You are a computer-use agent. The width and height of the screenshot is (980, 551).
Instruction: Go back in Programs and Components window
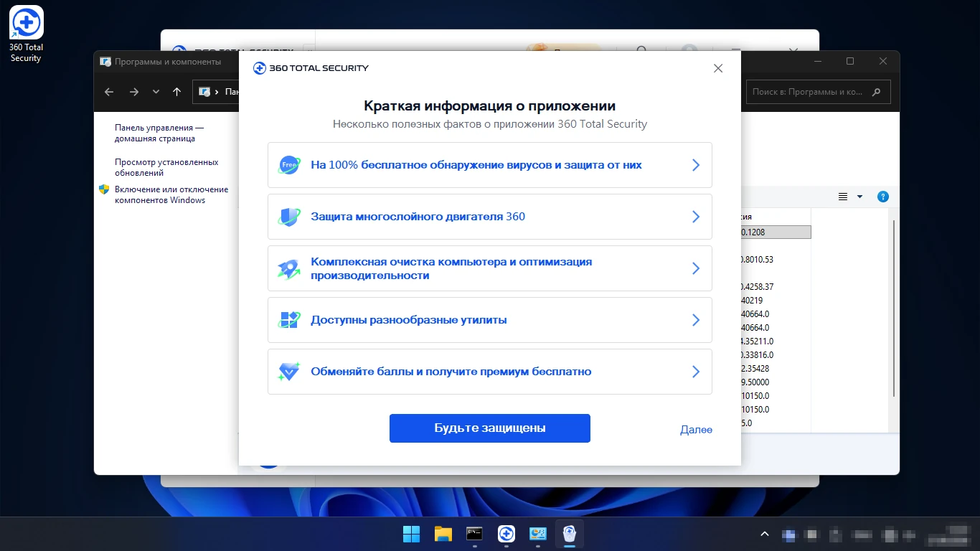[x=109, y=92]
